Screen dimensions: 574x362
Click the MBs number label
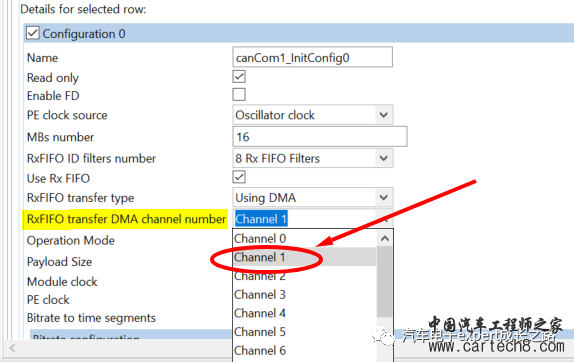pos(60,137)
